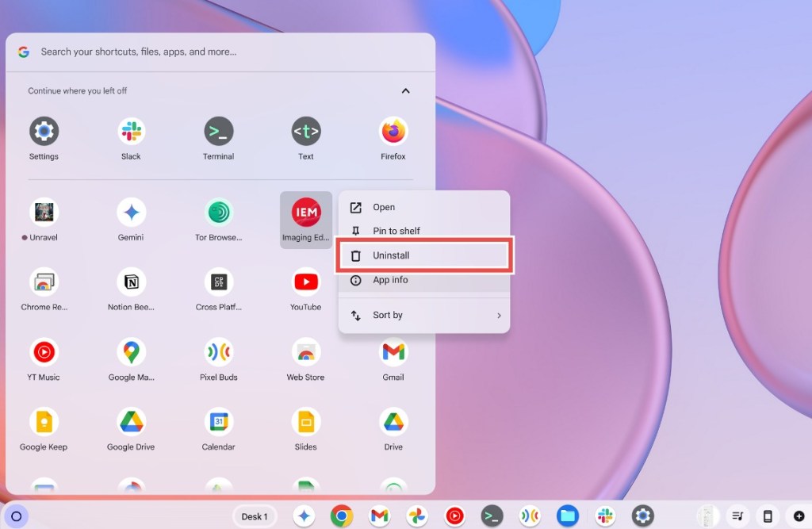The width and height of the screenshot is (812, 529).
Task: Click the plus circle icon on shelf
Action: click(x=799, y=516)
